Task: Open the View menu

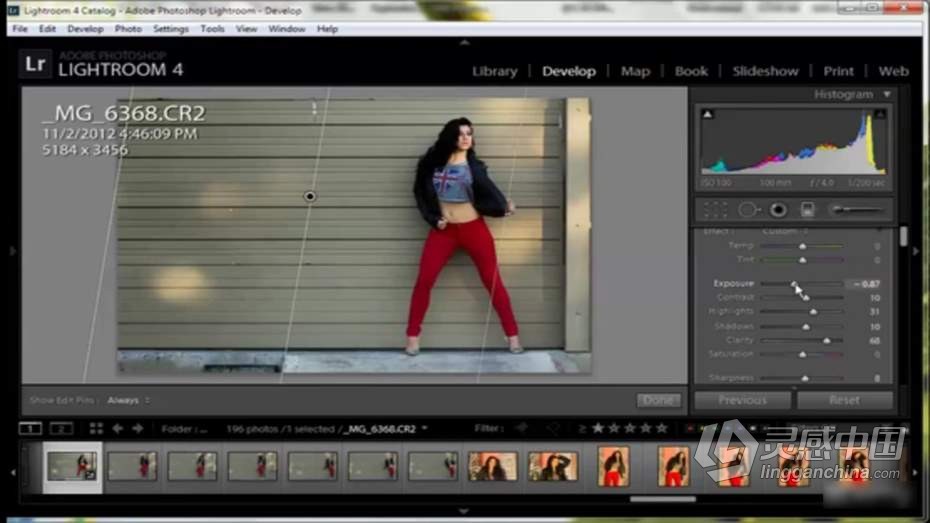Action: coord(246,28)
